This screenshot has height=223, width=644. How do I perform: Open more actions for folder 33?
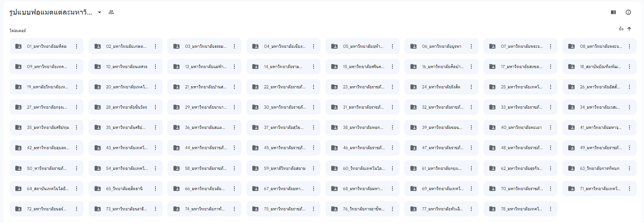click(551, 107)
